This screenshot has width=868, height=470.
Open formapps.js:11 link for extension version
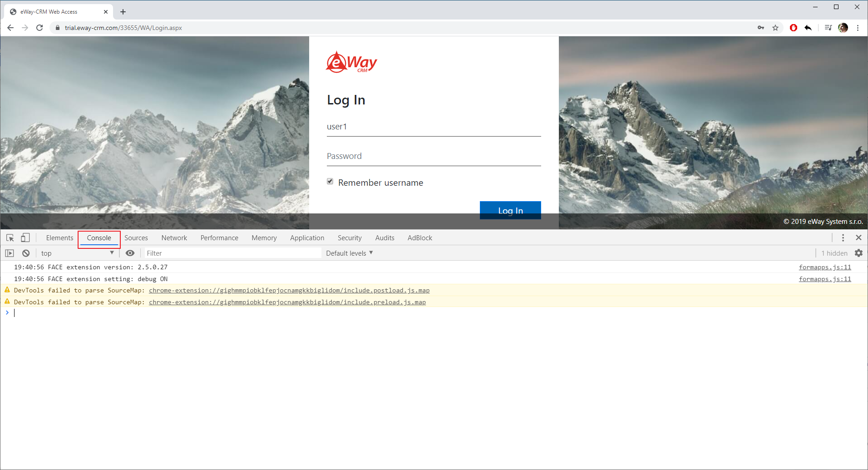point(825,267)
